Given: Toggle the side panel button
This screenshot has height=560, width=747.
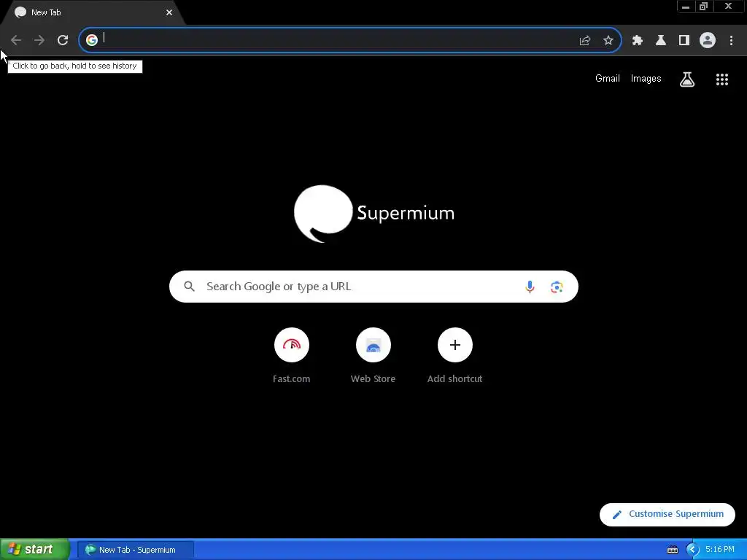Looking at the screenshot, I should [x=684, y=41].
